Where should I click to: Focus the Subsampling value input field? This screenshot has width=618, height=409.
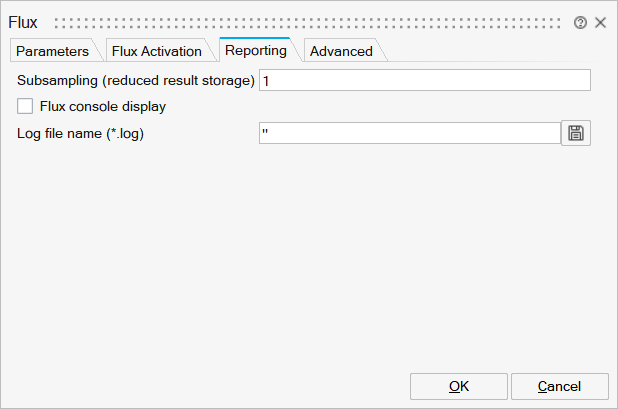click(424, 80)
